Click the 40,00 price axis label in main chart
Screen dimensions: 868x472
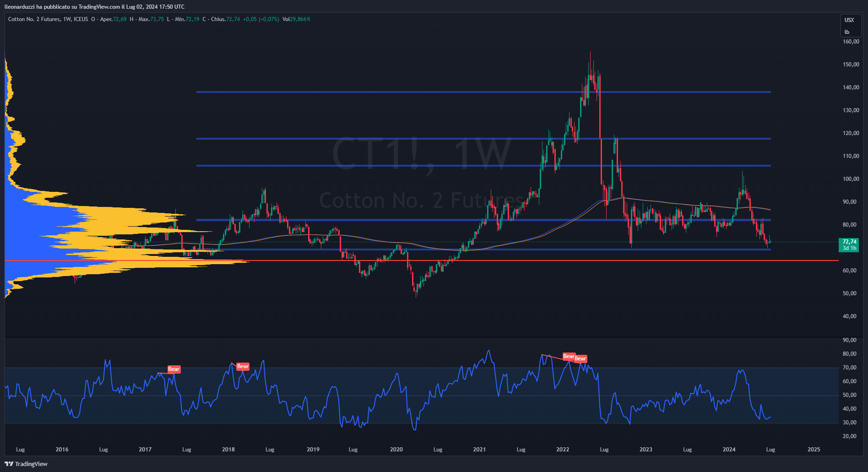[850, 316]
